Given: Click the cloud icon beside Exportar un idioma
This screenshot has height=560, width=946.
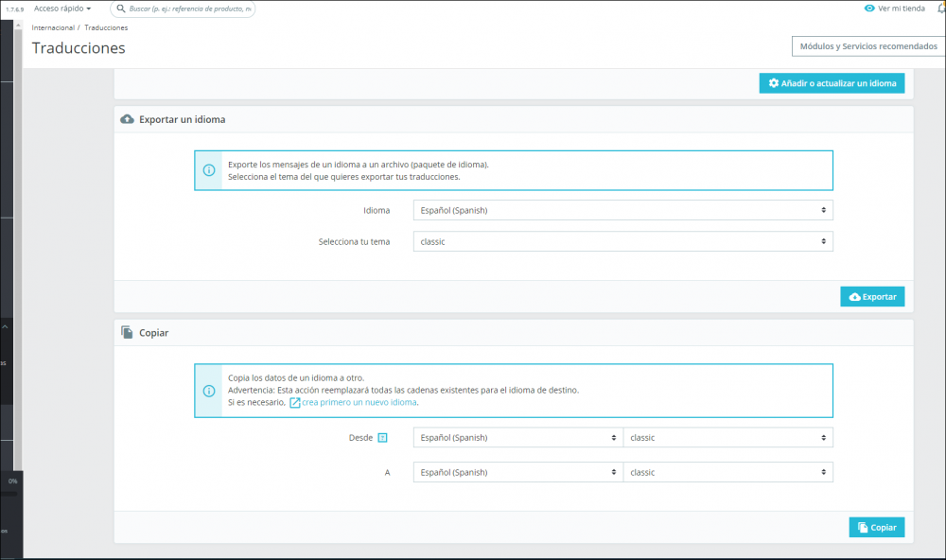Looking at the screenshot, I should coord(128,119).
